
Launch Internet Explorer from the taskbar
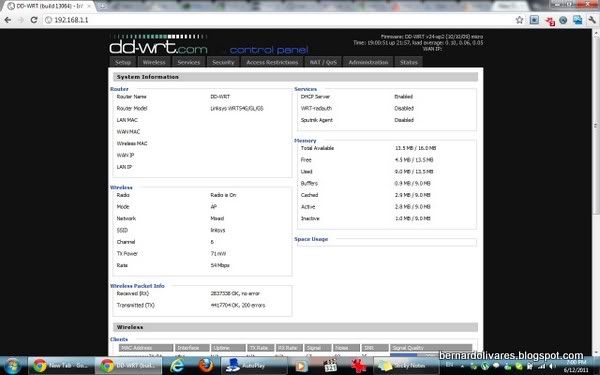177,366
